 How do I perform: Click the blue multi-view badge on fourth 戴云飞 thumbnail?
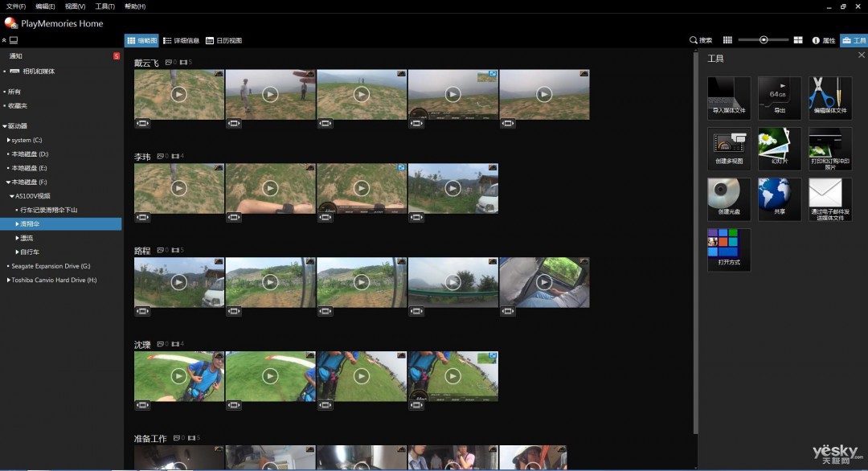click(492, 74)
